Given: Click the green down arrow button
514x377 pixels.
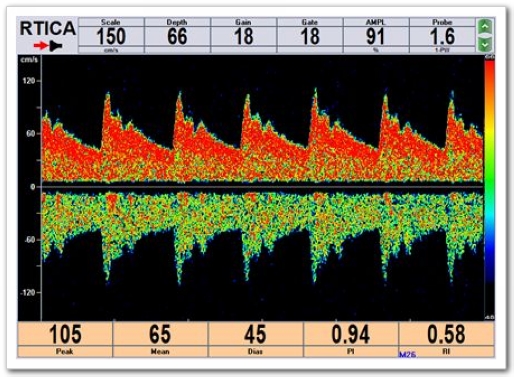Looking at the screenshot, I should 485,45.
